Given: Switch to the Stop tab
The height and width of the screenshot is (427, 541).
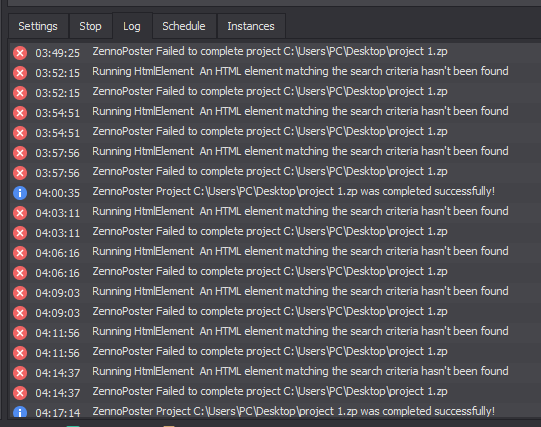Looking at the screenshot, I should point(90,26).
